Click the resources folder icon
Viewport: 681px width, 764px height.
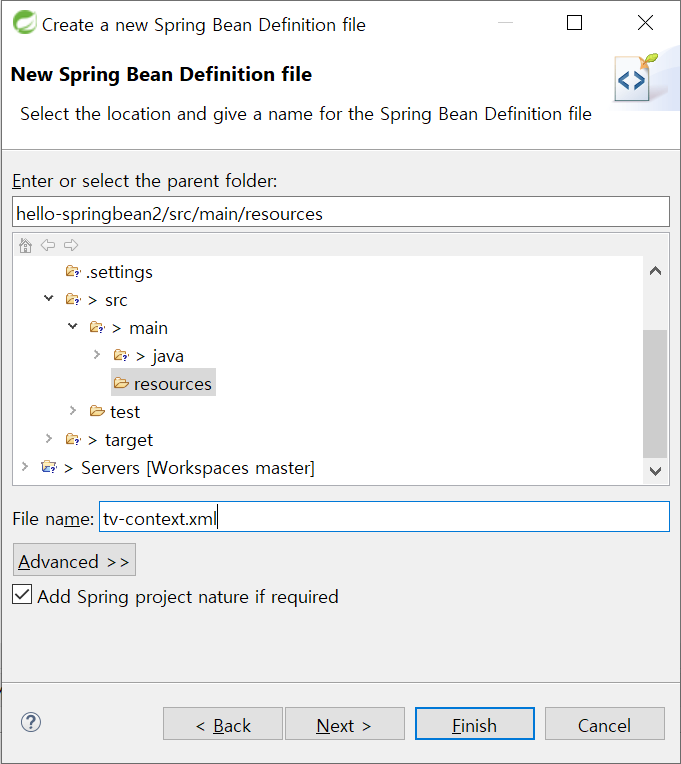[x=121, y=383]
